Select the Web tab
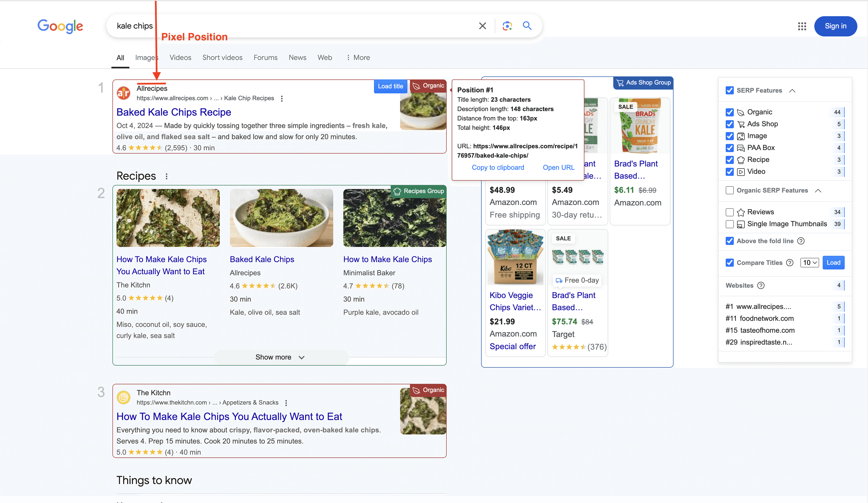Viewport: 868px width, 503px height. [325, 57]
